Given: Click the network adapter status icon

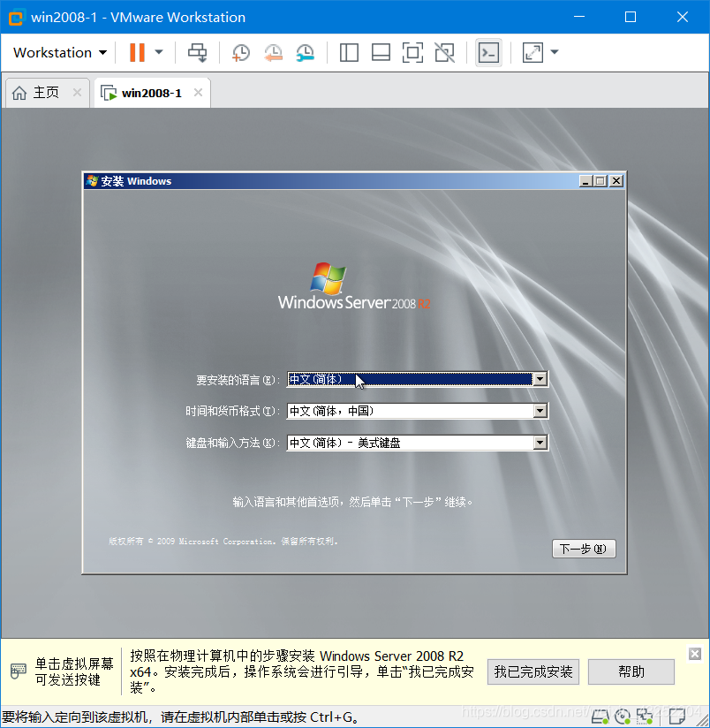Looking at the screenshot, I should pos(645,717).
